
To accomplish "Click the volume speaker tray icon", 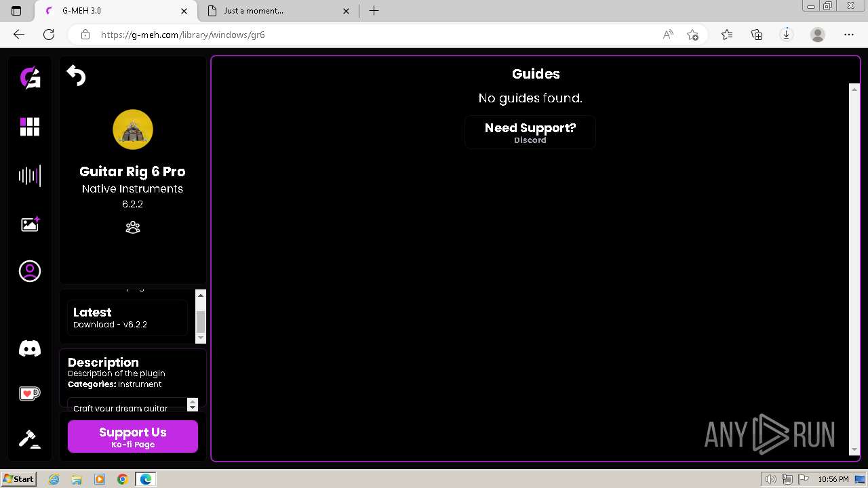I will point(772,479).
